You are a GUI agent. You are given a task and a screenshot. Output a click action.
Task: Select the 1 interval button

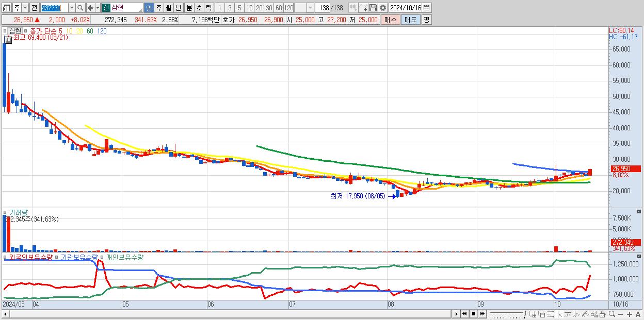pos(219,8)
